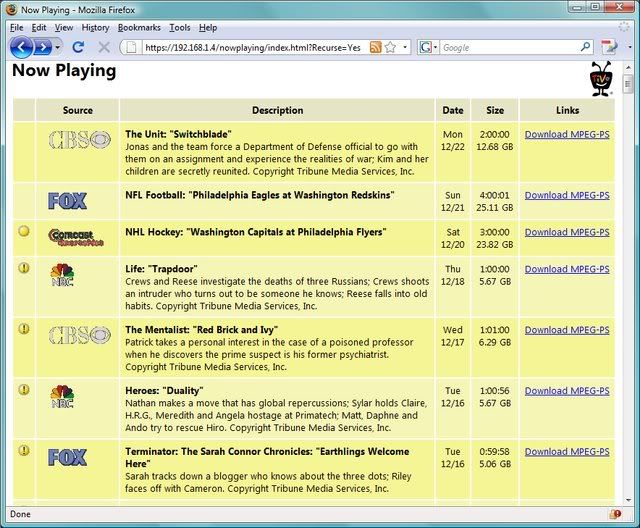The image size is (640, 528).
Task: Focus the Google search field
Action: 510,48
